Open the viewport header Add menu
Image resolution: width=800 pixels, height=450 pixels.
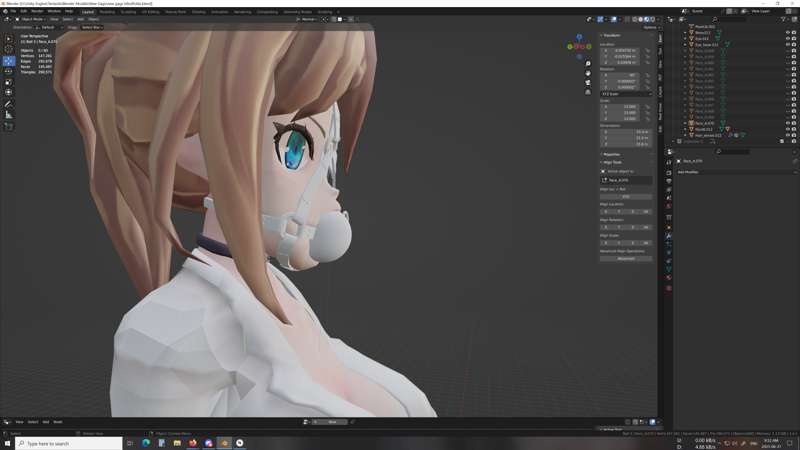click(x=80, y=19)
